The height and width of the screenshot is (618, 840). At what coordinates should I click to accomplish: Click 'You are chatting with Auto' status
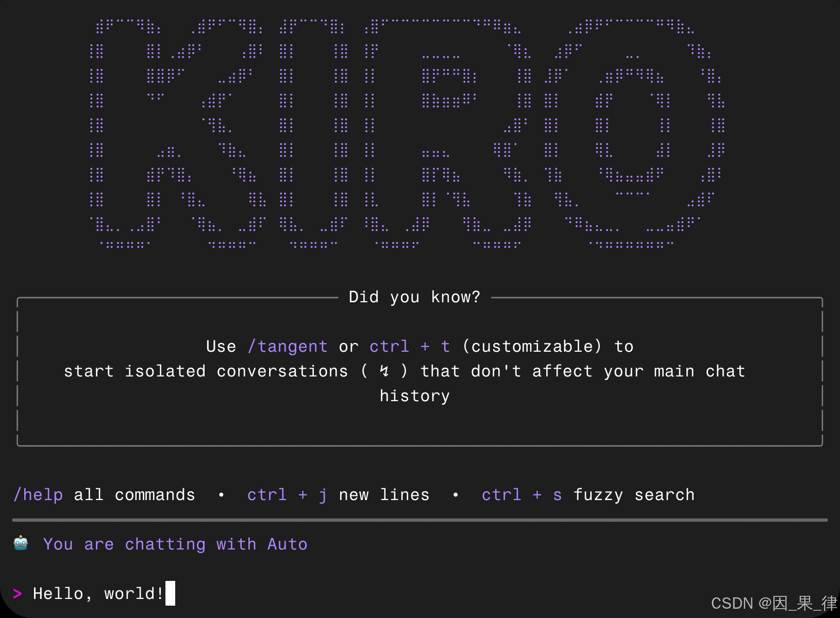point(176,544)
